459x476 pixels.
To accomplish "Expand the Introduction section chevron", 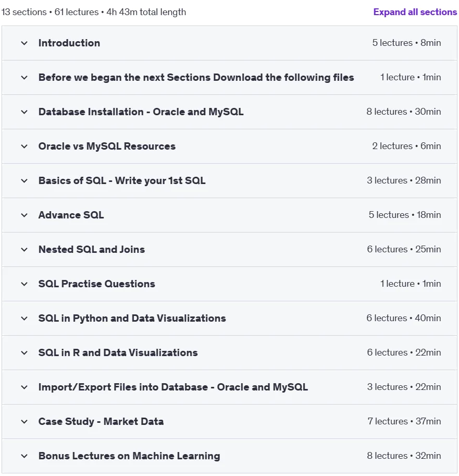I will coord(24,43).
